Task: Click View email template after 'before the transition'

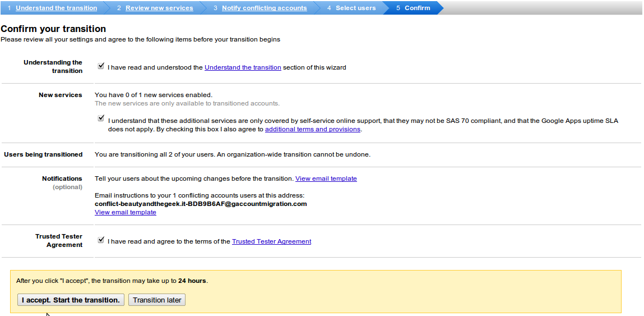Action: 326,178
